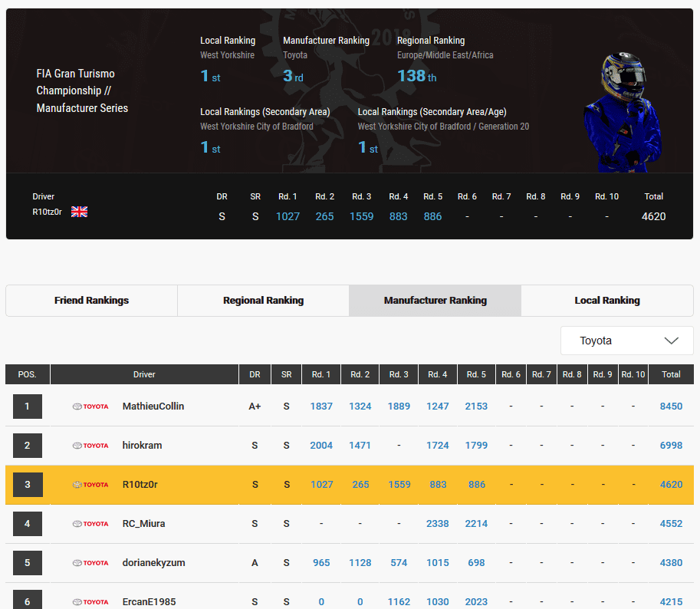
Task: Click RC_Miura's Rd. 4 score 2338
Action: pos(438,524)
